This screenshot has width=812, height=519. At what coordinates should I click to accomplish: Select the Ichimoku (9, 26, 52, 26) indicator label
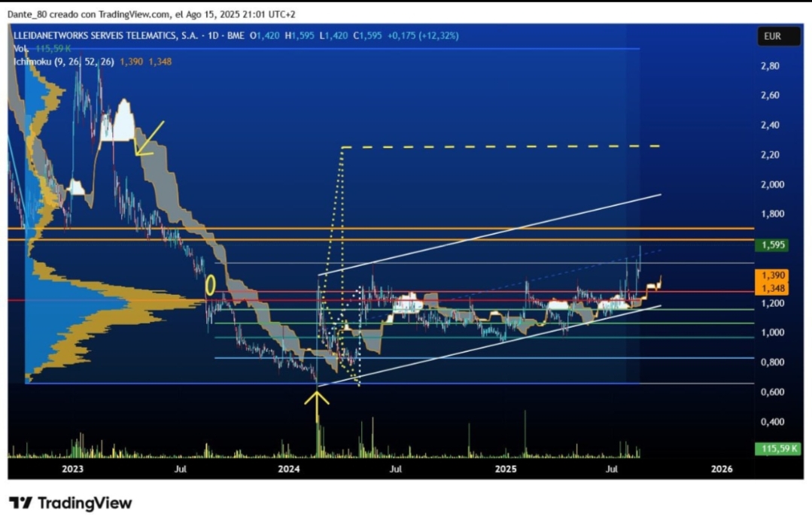point(64,62)
